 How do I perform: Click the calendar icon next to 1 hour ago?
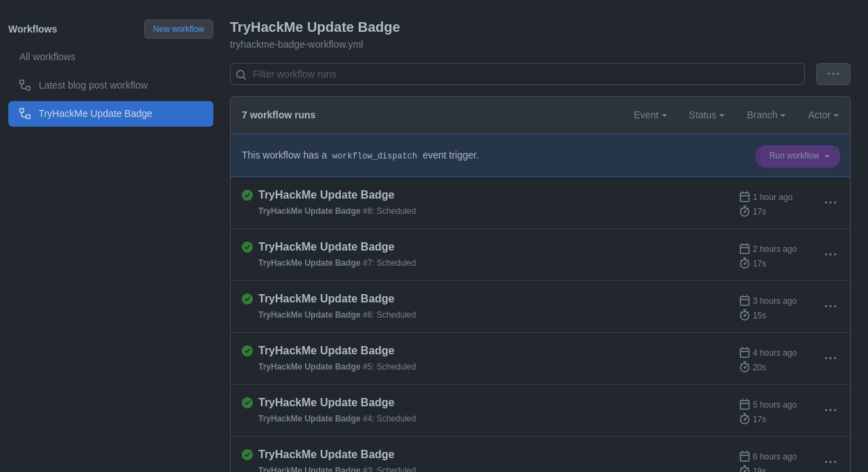tap(745, 197)
